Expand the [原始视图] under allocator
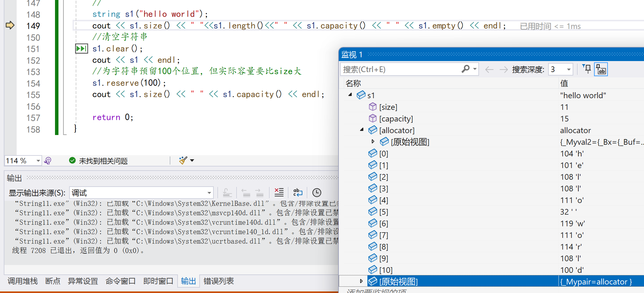 (x=373, y=142)
